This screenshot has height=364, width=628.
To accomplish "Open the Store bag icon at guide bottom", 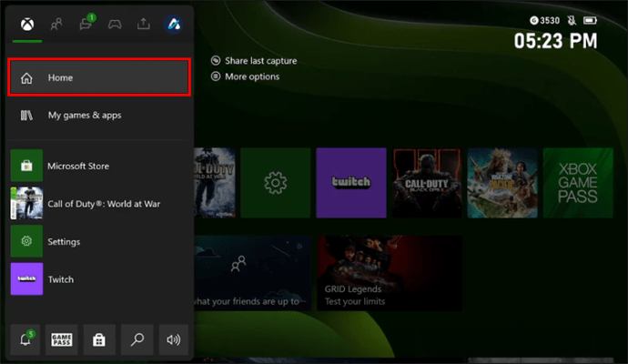I will pos(99,339).
